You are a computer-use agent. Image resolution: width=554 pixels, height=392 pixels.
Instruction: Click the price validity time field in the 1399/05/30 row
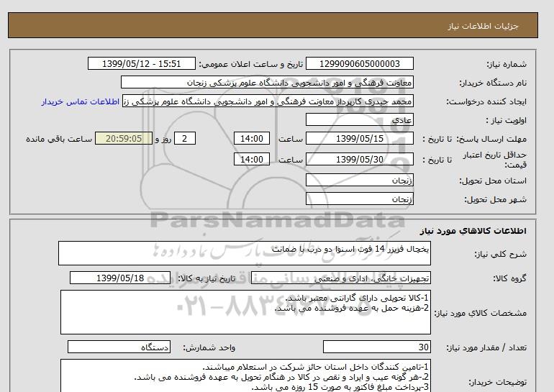click(252, 159)
